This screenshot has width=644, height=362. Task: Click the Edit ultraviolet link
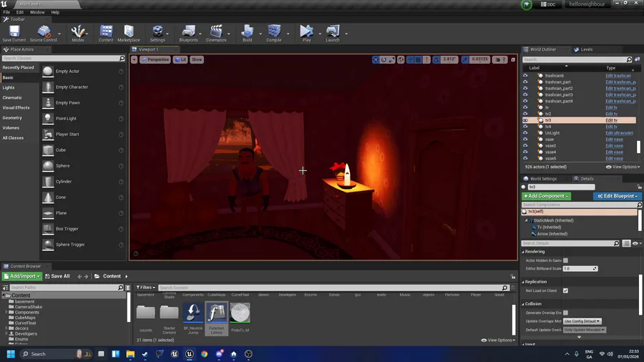coord(619,133)
